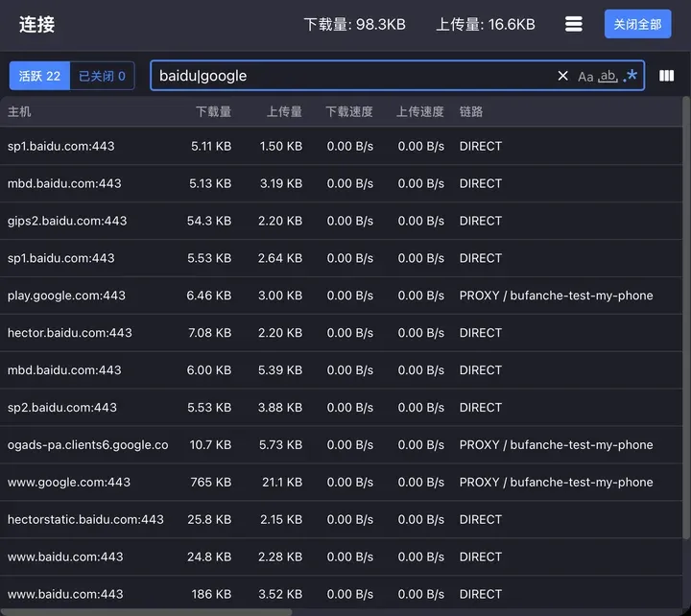Click the 上传量: 16.6KB total label
The width and height of the screenshot is (691, 616).
pyautogui.click(x=486, y=24)
